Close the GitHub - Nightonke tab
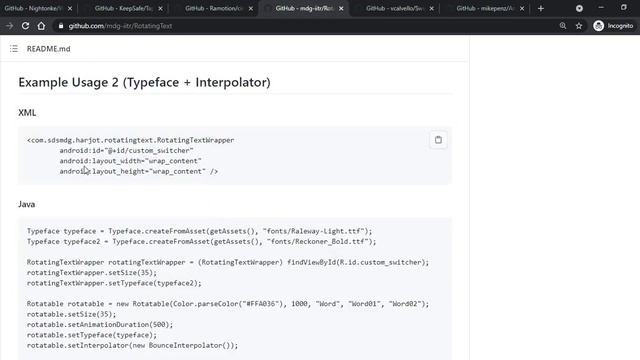This screenshot has height=360, width=640. [x=70, y=8]
